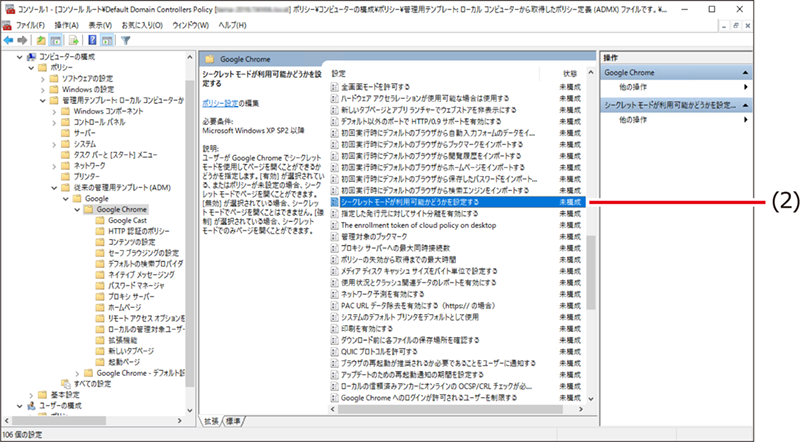This screenshot has height=442, width=803.
Task: Expand the Windows の設定 node
Action: (43, 90)
